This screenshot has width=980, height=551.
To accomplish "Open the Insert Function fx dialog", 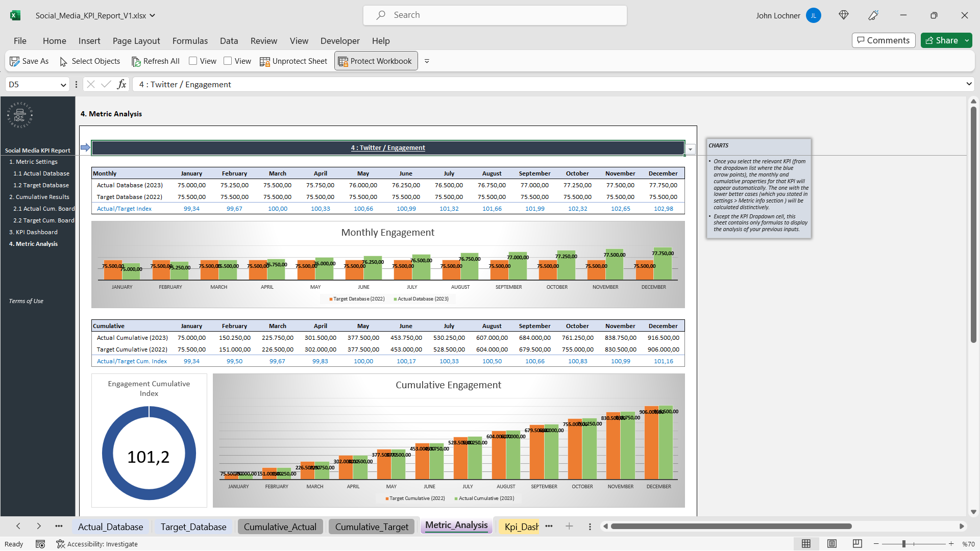I will (x=121, y=84).
